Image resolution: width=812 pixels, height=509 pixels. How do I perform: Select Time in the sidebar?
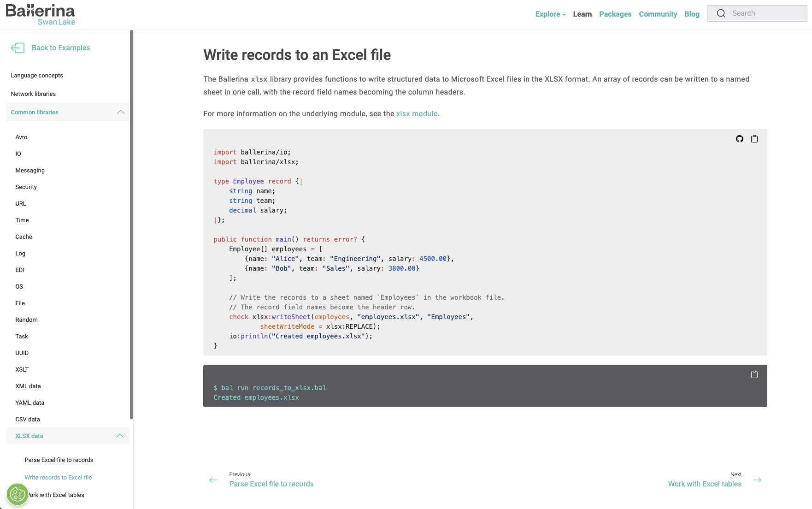pyautogui.click(x=22, y=220)
